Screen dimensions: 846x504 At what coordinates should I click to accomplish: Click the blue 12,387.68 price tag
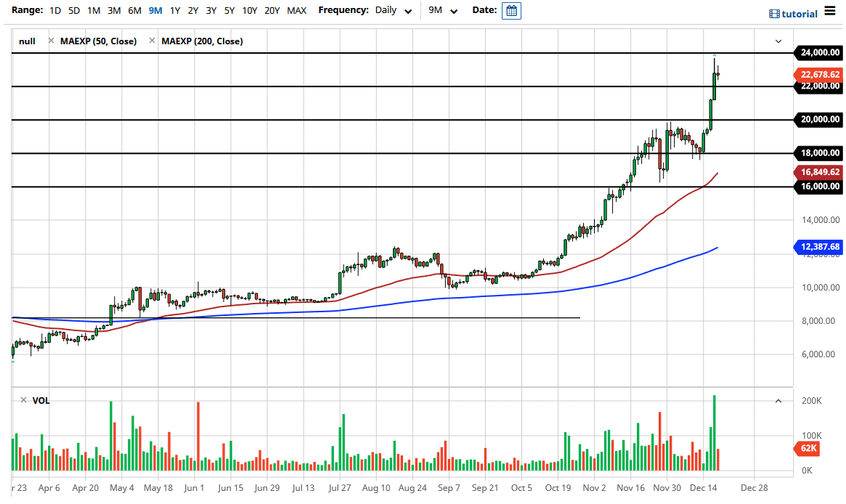[x=818, y=247]
